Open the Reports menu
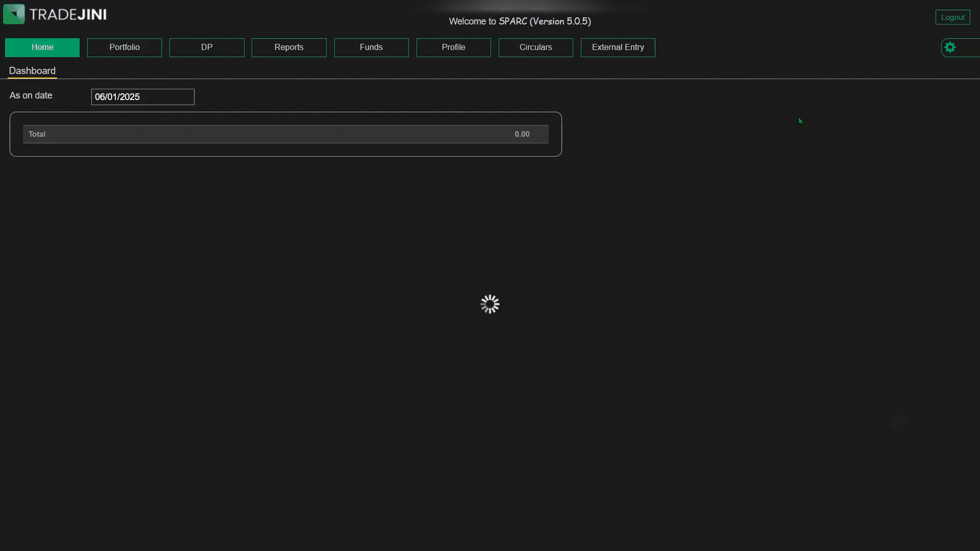The width and height of the screenshot is (980, 551). pos(289,47)
